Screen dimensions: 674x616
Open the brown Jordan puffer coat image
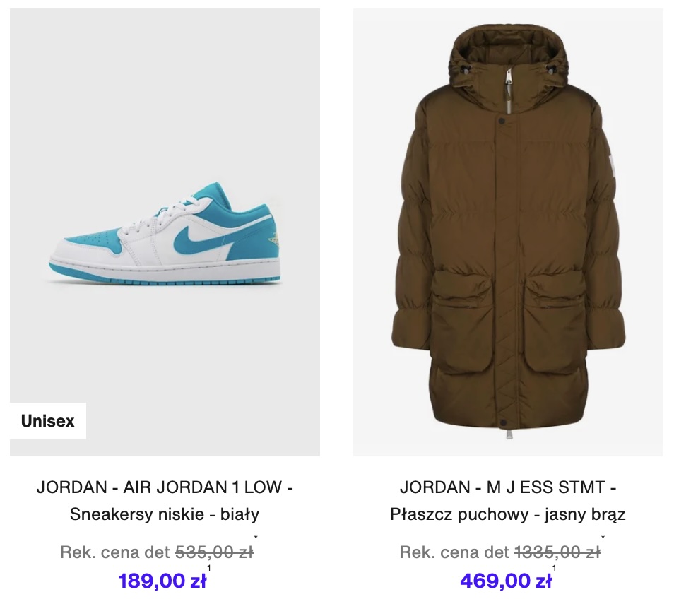click(x=508, y=232)
